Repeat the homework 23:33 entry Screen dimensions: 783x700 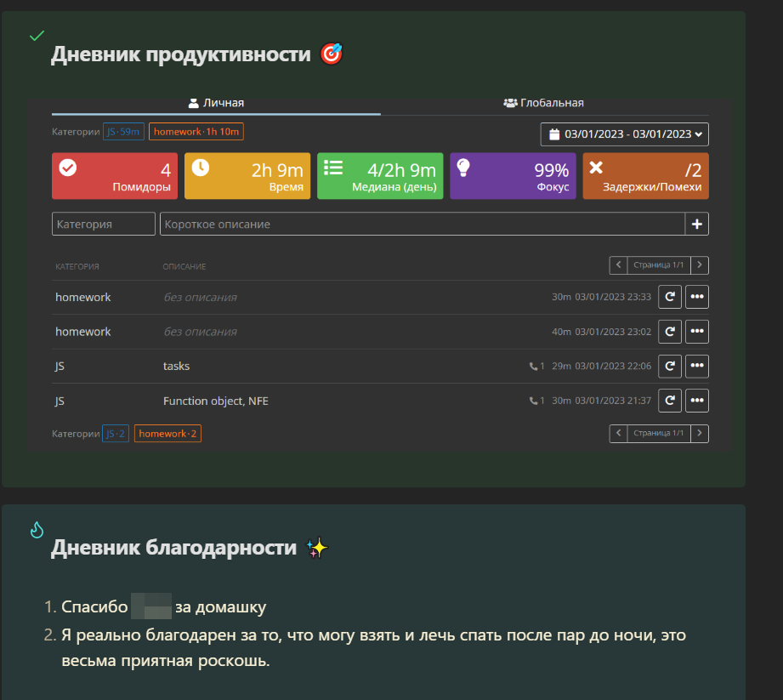pos(670,297)
